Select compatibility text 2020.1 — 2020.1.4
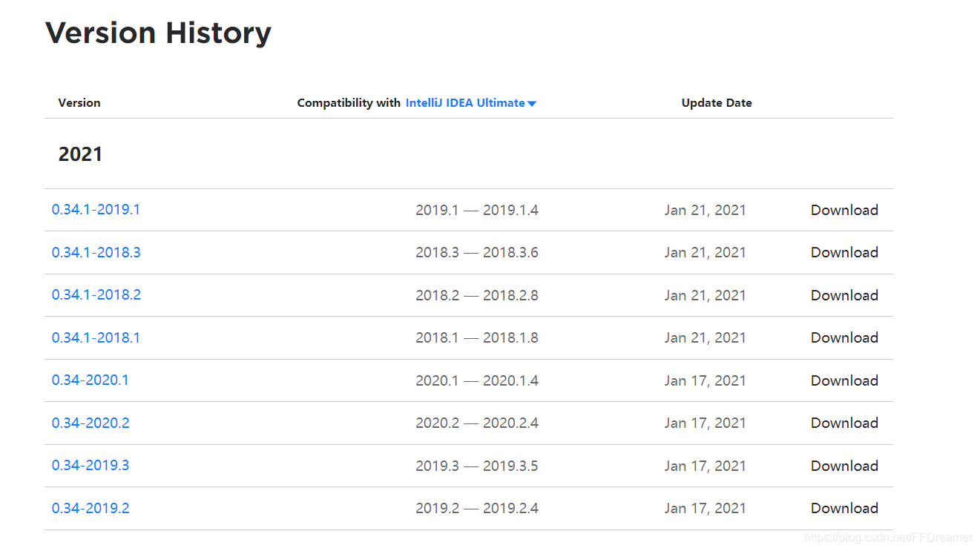980x551 pixels. tap(477, 380)
